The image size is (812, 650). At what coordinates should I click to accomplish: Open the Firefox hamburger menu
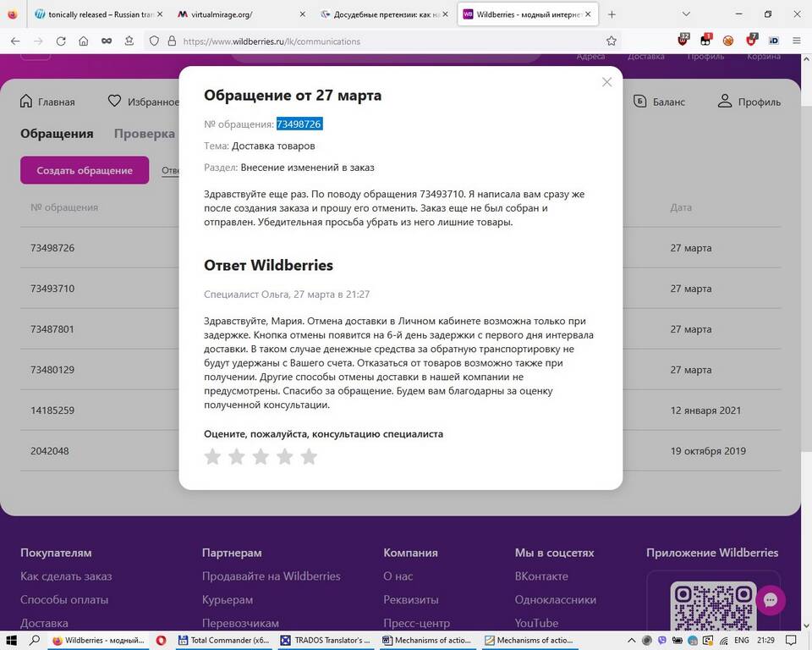click(x=797, y=41)
